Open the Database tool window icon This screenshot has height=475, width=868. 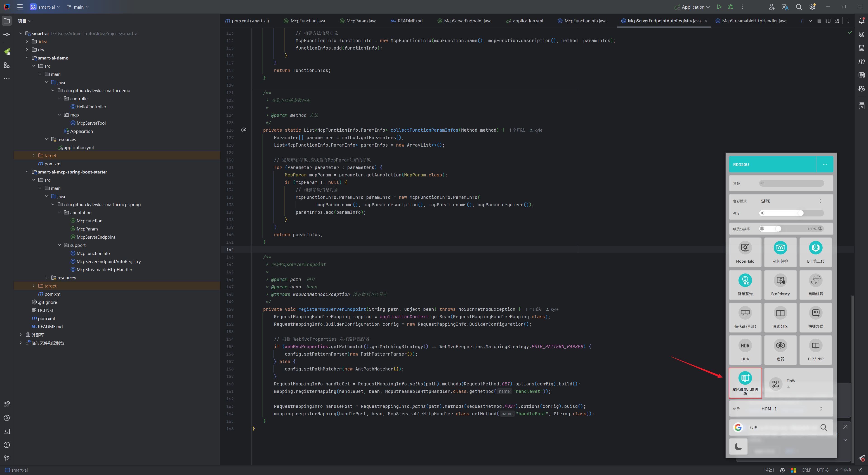pyautogui.click(x=861, y=48)
